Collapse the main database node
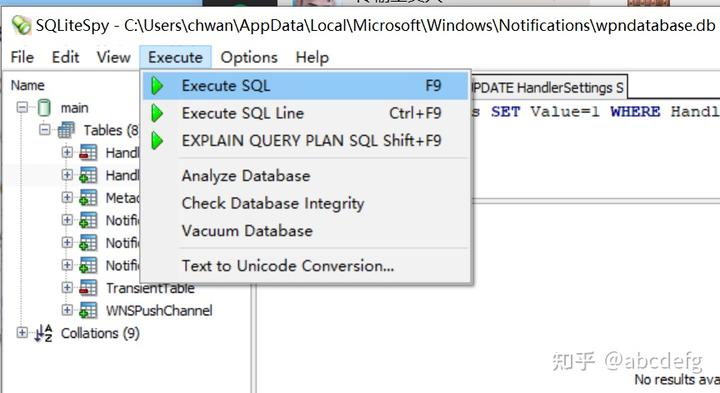 (22, 108)
